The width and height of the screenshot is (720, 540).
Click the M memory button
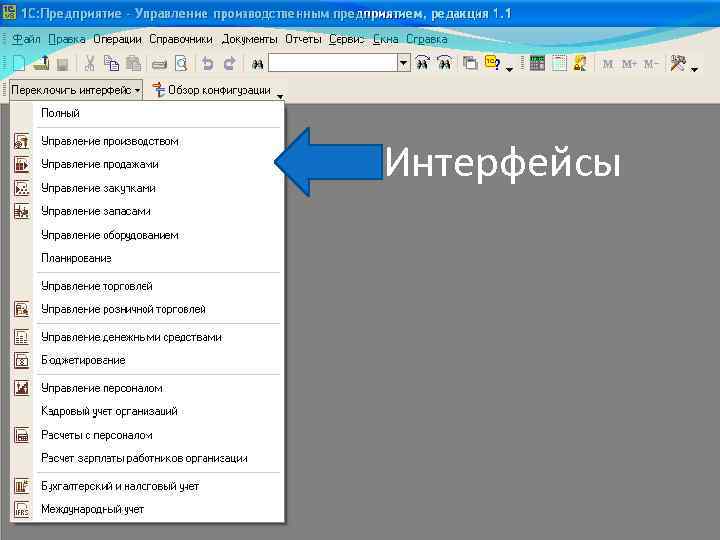tap(608, 64)
